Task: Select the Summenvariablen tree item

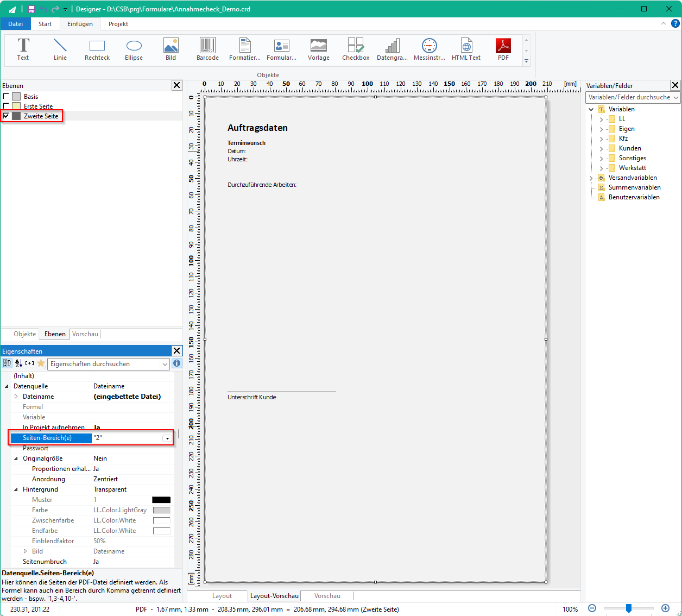Action: (634, 187)
